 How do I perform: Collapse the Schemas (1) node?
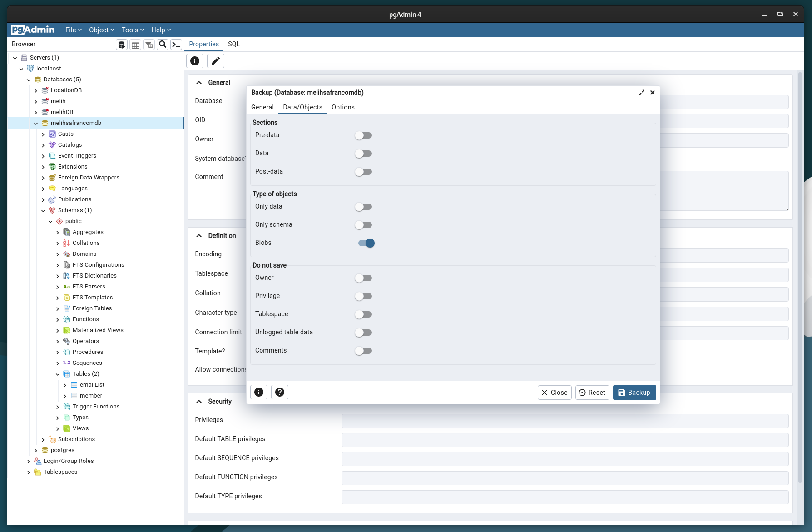pos(43,210)
